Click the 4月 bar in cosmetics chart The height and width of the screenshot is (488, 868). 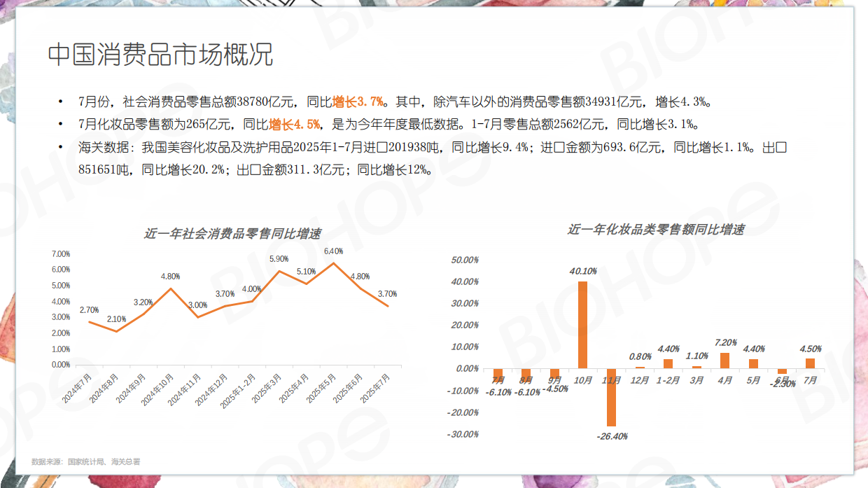click(725, 361)
